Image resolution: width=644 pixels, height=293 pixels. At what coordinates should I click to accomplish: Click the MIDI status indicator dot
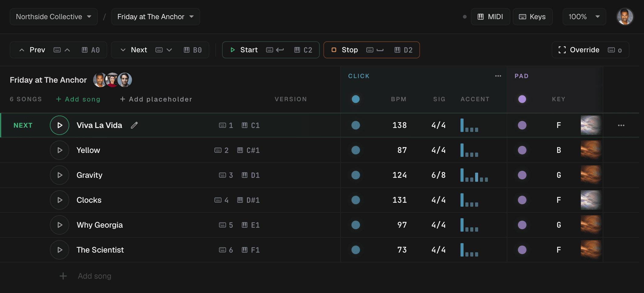(x=464, y=17)
